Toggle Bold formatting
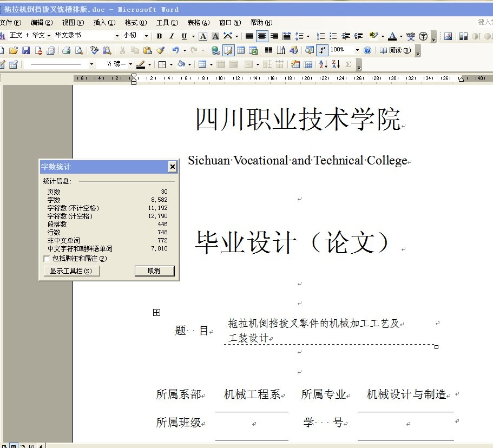 click(160, 36)
